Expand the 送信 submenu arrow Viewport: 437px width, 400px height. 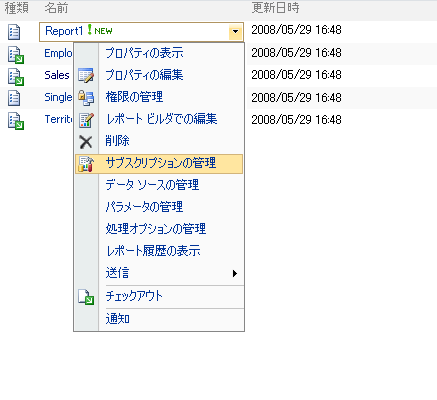(x=235, y=273)
